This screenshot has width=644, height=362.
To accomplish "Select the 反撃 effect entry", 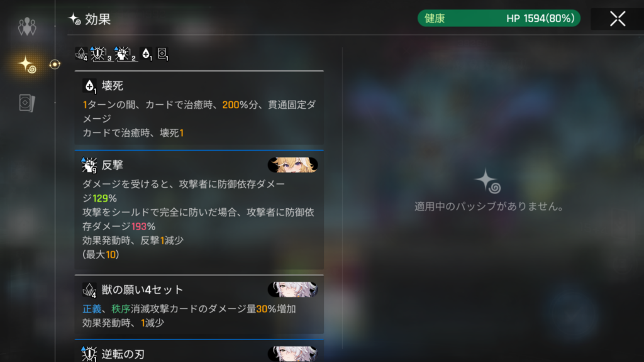I will pos(199,210).
